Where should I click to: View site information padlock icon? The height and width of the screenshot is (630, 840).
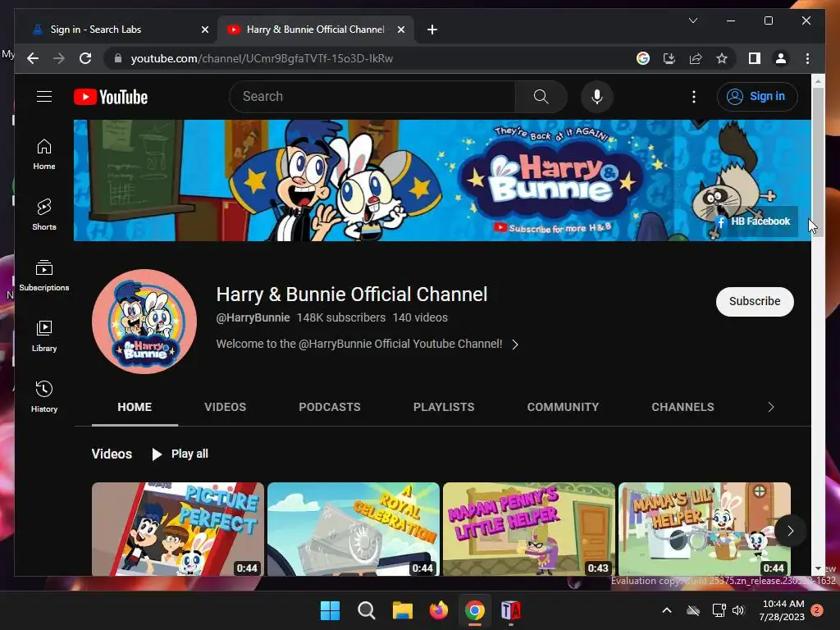(118, 58)
